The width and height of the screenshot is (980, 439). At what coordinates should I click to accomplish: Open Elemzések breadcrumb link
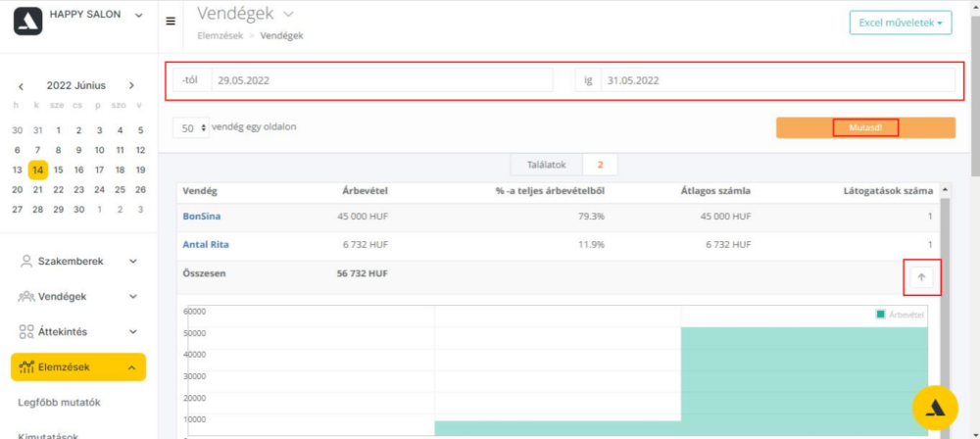pyautogui.click(x=220, y=35)
